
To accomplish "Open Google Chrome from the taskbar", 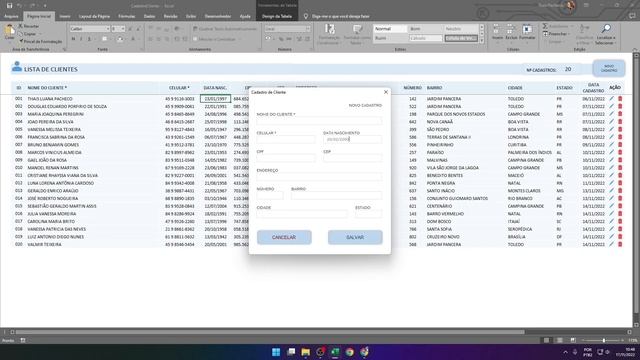I will pyautogui.click(x=350, y=352).
